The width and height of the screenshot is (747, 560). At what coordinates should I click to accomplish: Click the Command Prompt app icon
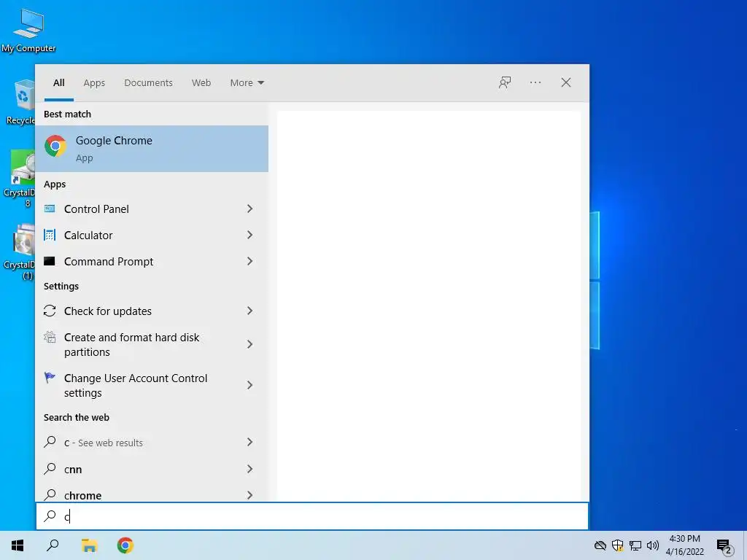point(50,261)
